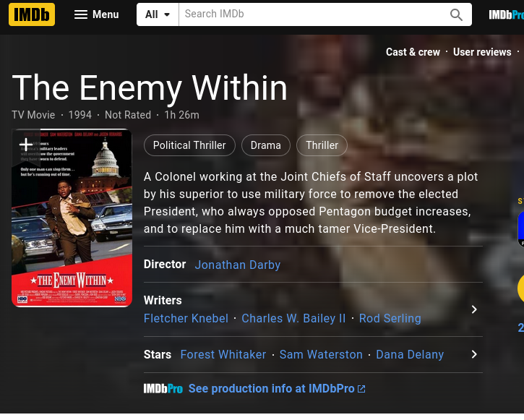Image resolution: width=524 pixels, height=420 pixels.
Task: Click the search magnifier icon
Action: [456, 14]
